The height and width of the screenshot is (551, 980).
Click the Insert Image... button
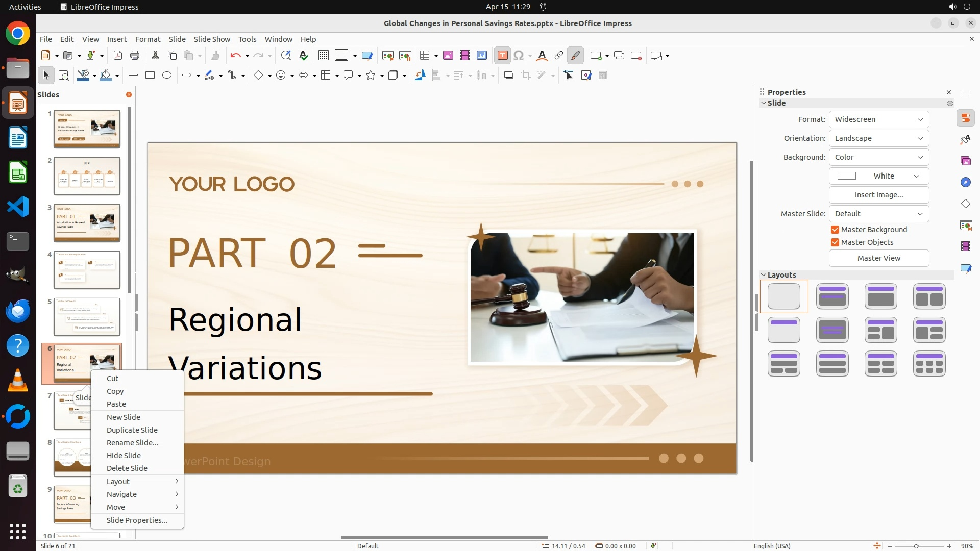[x=878, y=195]
